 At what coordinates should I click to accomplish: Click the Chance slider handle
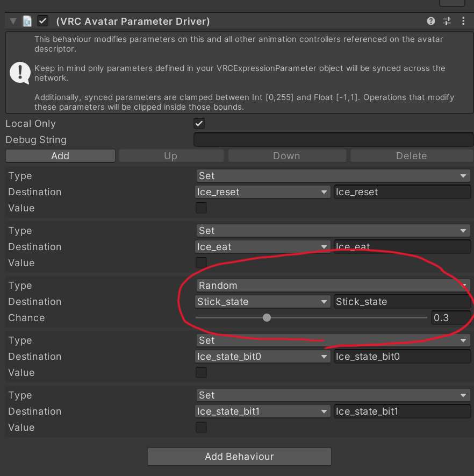point(267,317)
